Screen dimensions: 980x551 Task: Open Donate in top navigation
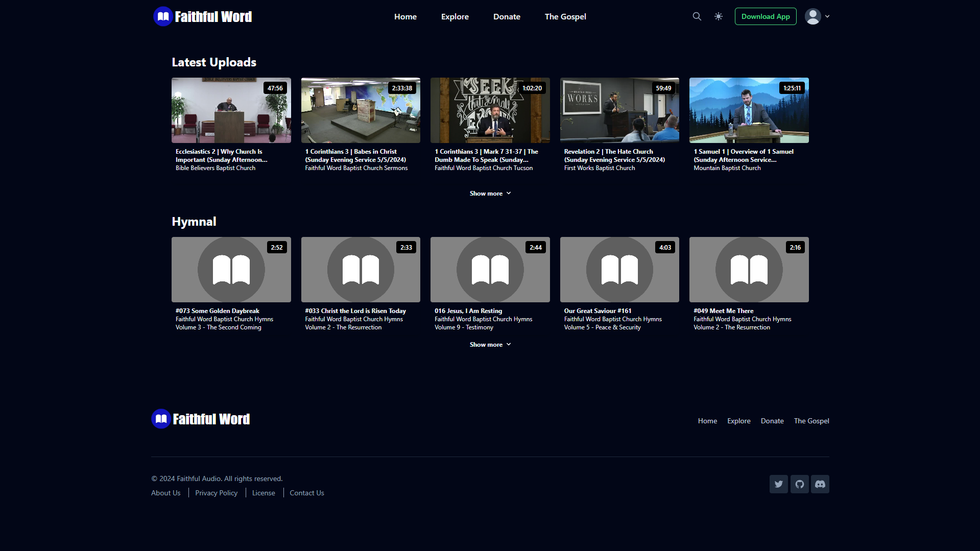[507, 16]
